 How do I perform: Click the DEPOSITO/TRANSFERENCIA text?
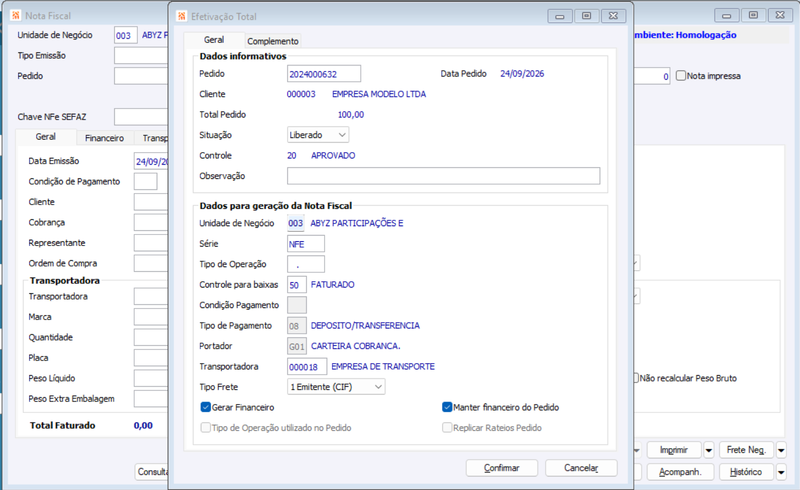[x=365, y=325]
